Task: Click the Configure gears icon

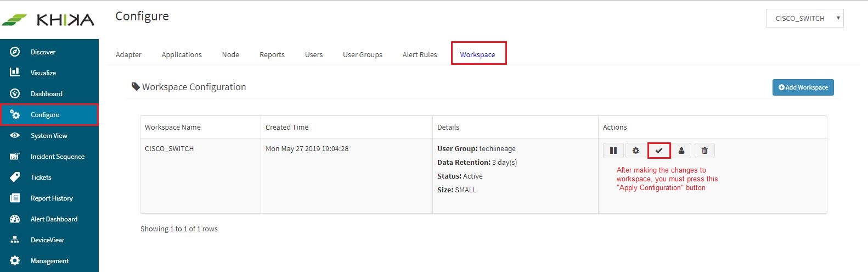Action: pos(15,114)
